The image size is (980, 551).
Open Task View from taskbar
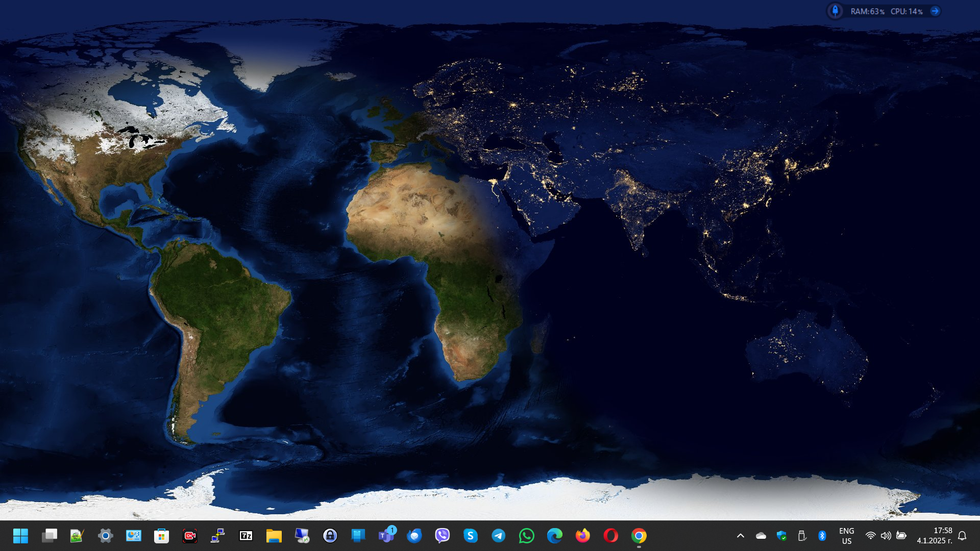50,536
